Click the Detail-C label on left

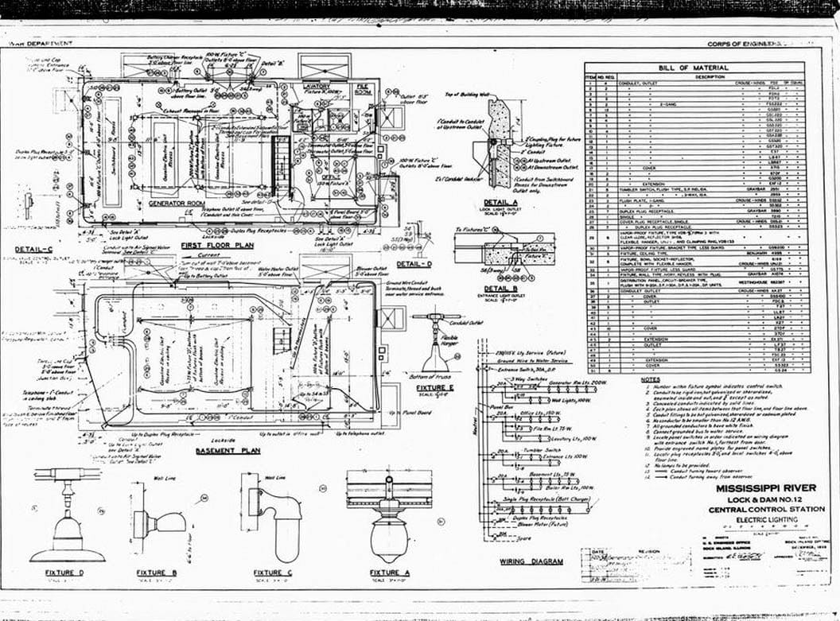33,249
